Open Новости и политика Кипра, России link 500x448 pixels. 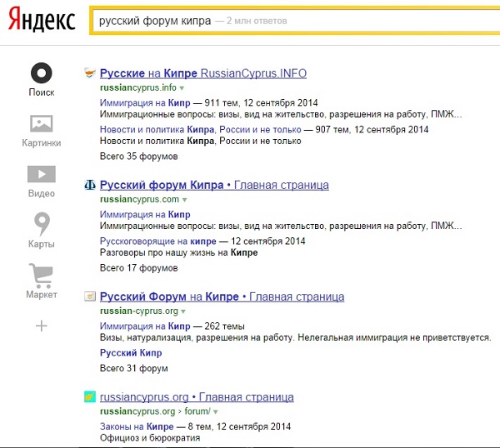201,130
